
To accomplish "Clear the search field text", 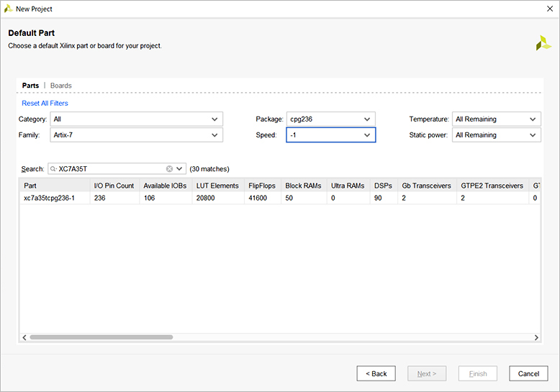I will pyautogui.click(x=169, y=169).
